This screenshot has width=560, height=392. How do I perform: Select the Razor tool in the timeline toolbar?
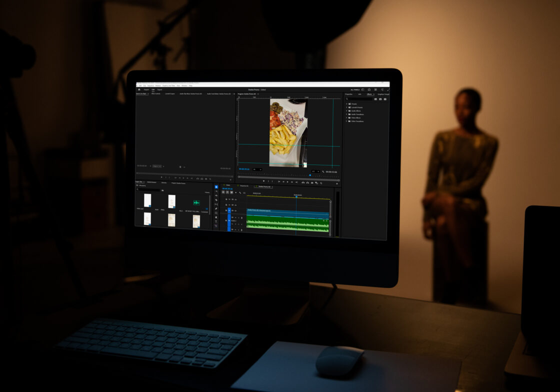[x=216, y=199]
